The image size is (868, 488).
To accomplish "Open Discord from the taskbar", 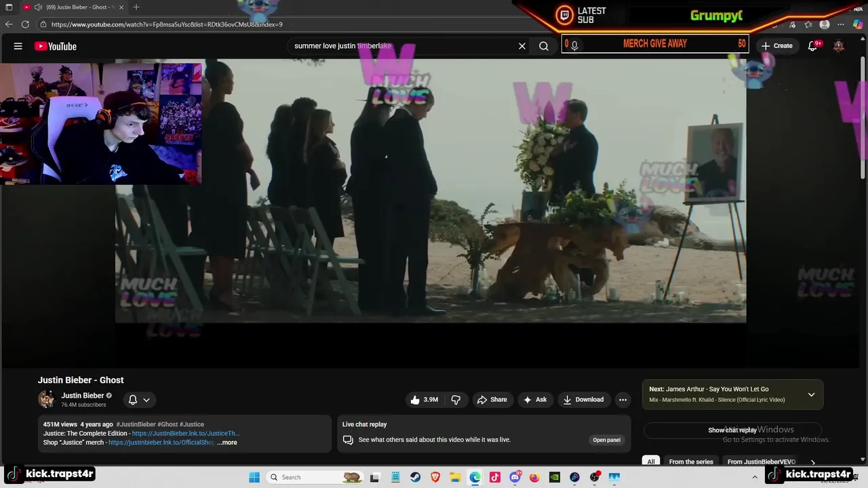I will (x=515, y=477).
